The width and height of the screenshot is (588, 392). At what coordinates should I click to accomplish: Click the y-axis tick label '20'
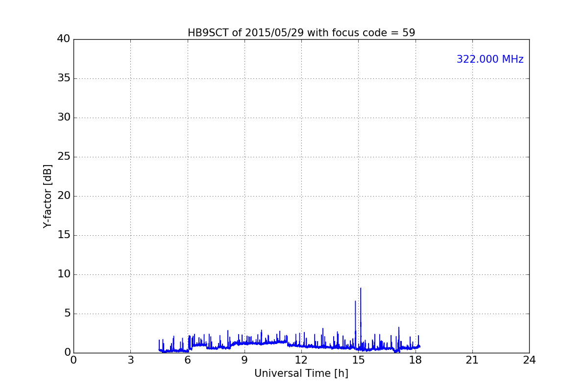click(64, 196)
